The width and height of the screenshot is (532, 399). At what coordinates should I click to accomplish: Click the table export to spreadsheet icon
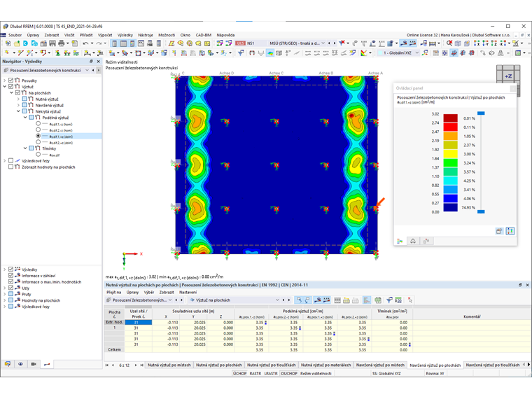tap(378, 300)
